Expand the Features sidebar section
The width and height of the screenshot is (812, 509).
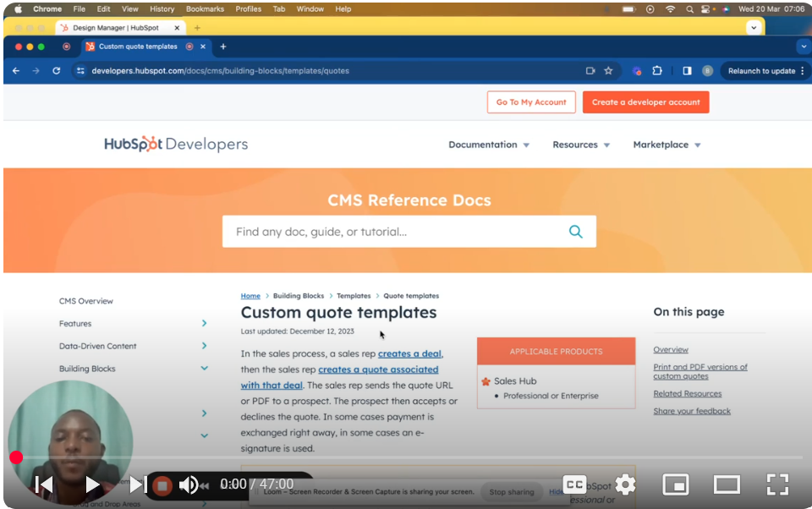[204, 323]
